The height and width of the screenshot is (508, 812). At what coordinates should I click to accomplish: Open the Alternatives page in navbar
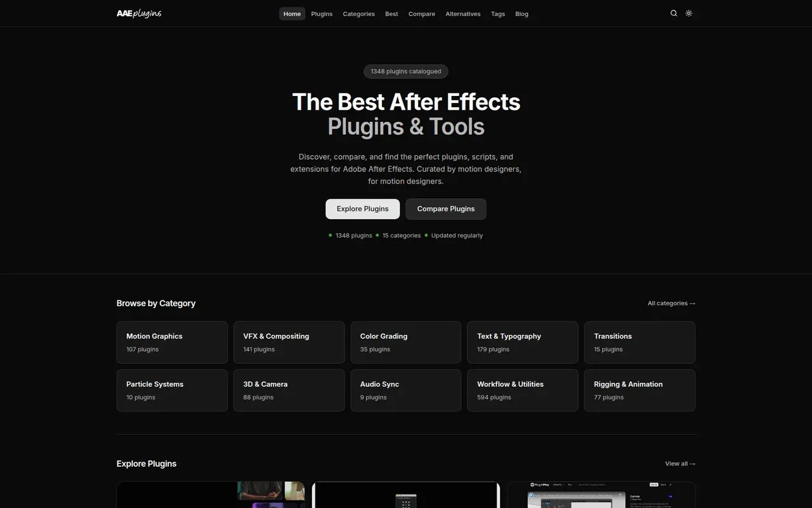pyautogui.click(x=462, y=14)
